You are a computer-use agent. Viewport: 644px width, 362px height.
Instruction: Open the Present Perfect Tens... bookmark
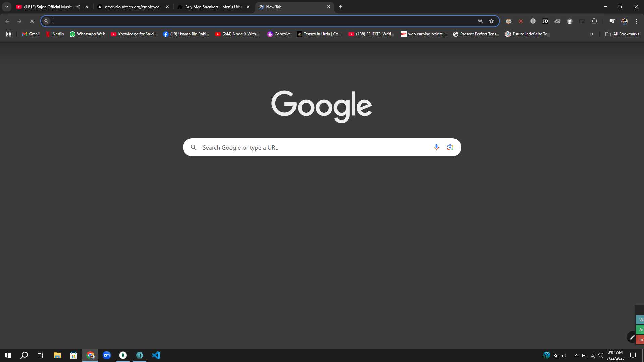tap(476, 34)
